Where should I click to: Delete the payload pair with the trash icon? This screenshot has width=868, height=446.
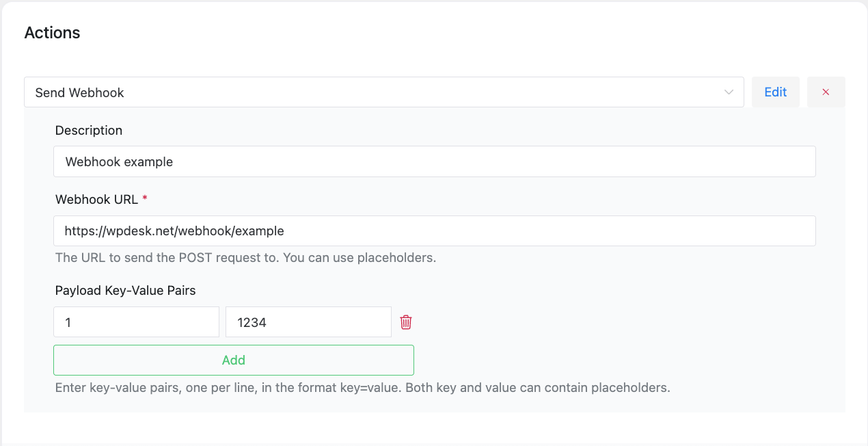coord(406,322)
